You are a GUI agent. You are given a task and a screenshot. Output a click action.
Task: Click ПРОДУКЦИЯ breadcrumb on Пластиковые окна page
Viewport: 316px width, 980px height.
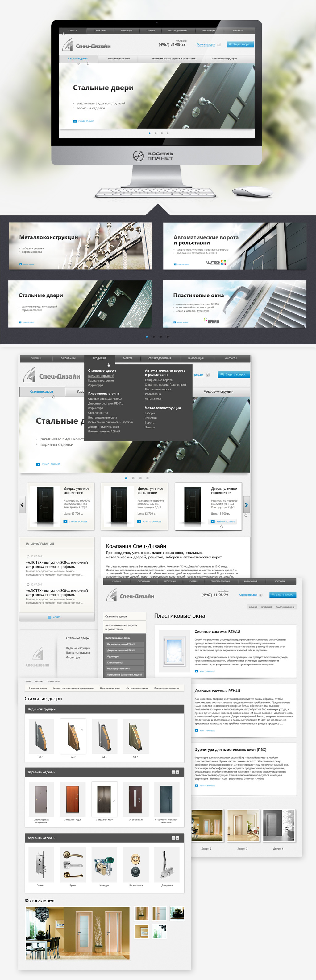(x=267, y=607)
